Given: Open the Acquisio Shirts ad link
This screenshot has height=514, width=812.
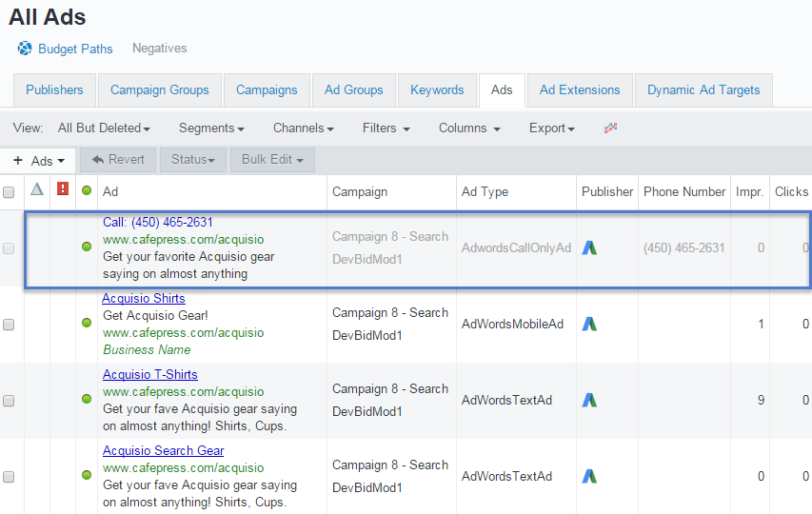Looking at the screenshot, I should point(144,299).
